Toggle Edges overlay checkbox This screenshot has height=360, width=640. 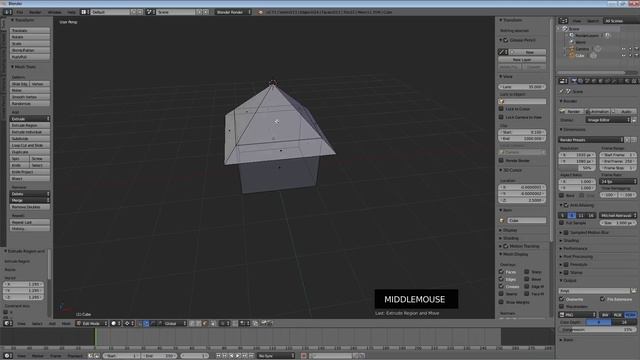click(501, 279)
